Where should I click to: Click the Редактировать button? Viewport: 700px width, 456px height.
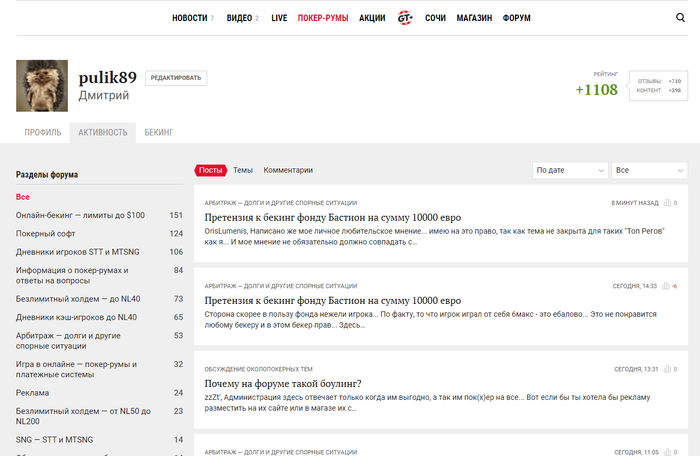pyautogui.click(x=176, y=78)
